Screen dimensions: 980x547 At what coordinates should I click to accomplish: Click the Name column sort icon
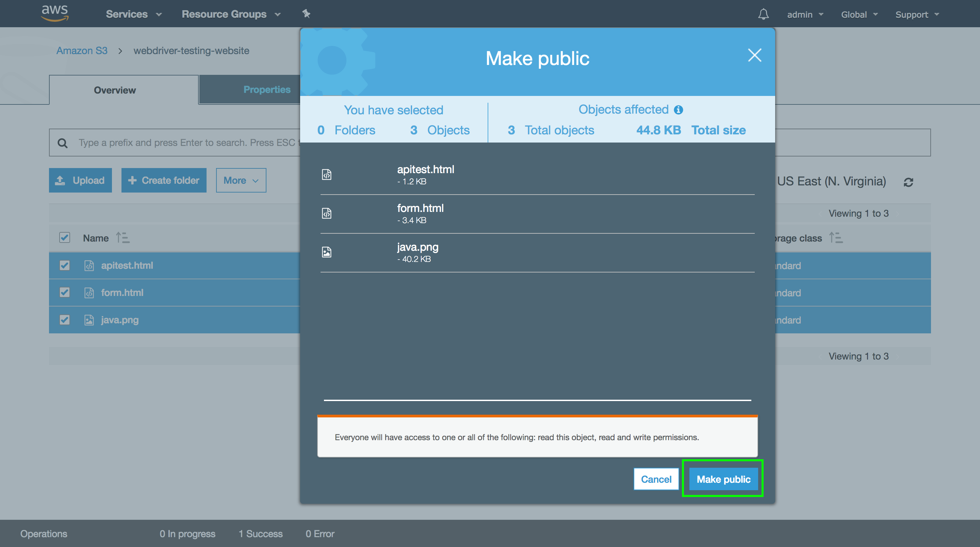pos(122,238)
